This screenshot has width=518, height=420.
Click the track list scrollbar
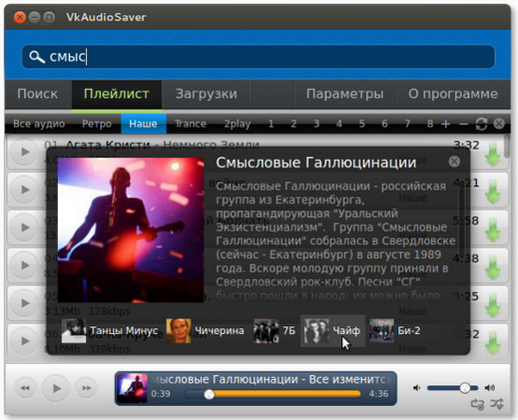click(x=507, y=147)
